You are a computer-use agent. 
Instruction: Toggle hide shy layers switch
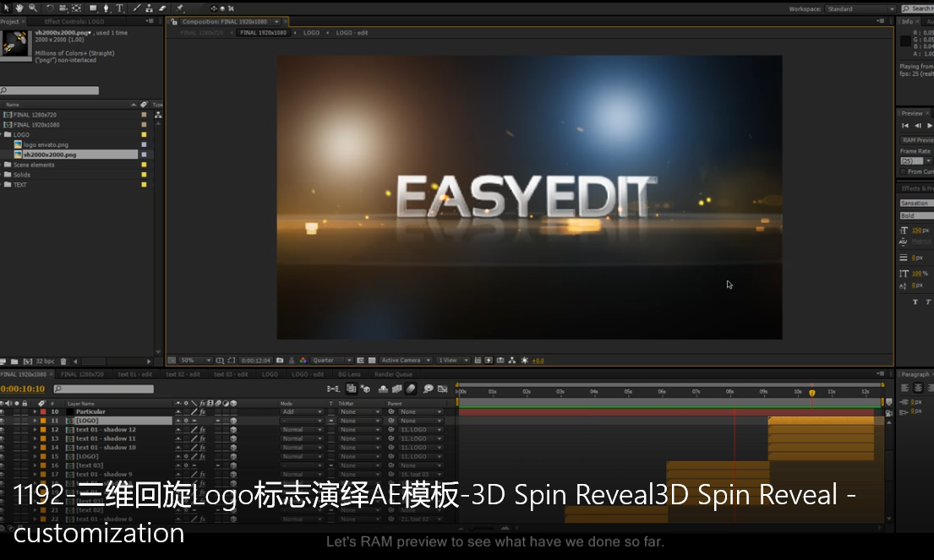coord(383,389)
